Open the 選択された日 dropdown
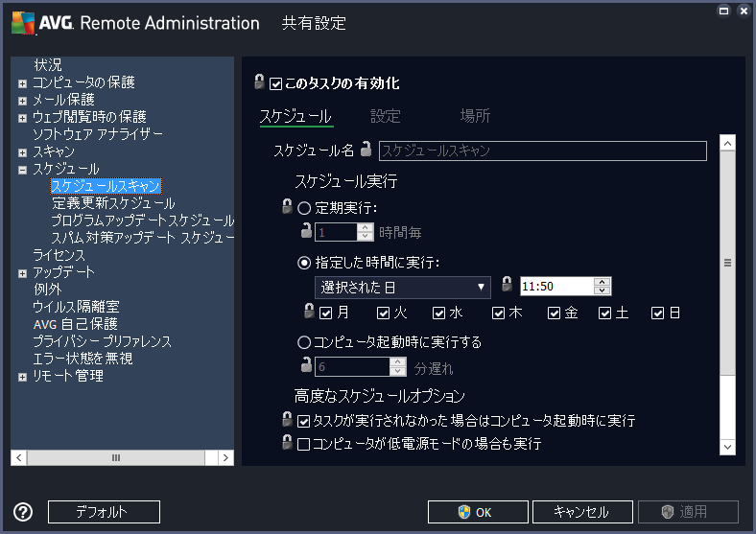The width and height of the screenshot is (756, 534). point(403,288)
